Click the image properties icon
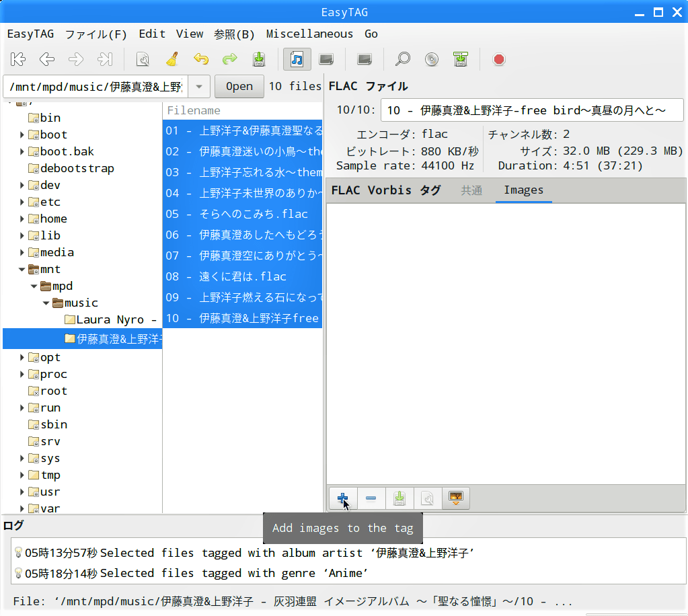Image resolution: width=688 pixels, height=616 pixels. coord(427,498)
